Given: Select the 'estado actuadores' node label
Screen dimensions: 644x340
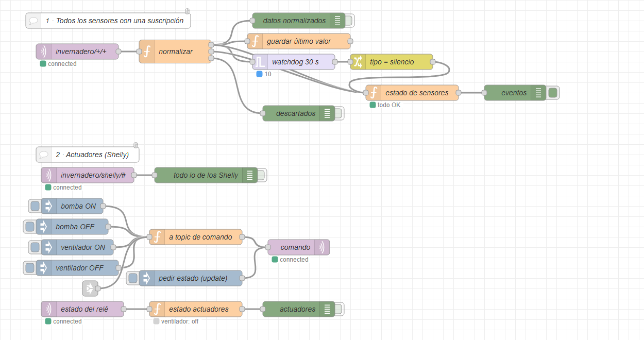Looking at the screenshot, I should click(198, 309).
